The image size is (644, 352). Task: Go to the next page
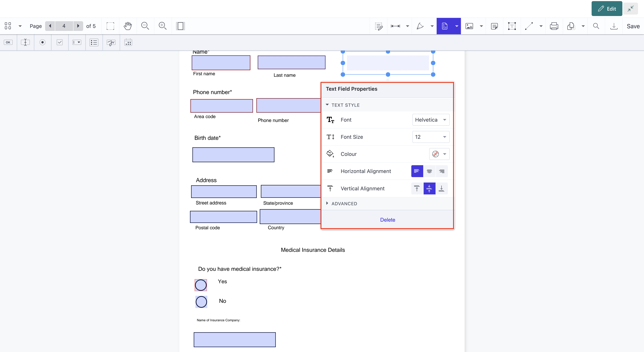point(78,26)
